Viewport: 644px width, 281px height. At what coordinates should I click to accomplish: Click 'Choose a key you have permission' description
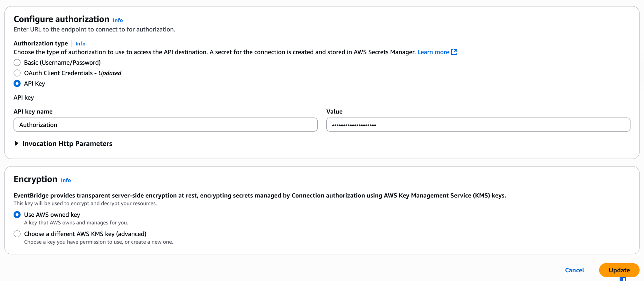point(99,242)
